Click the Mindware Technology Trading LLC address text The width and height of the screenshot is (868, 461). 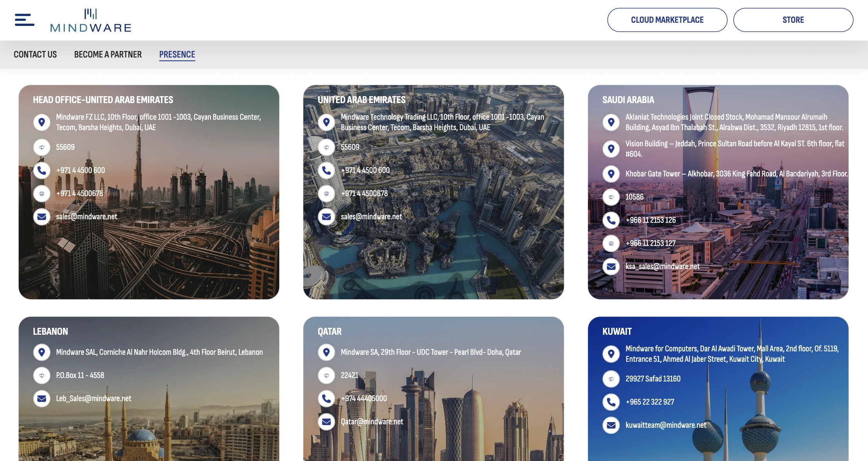tap(442, 122)
